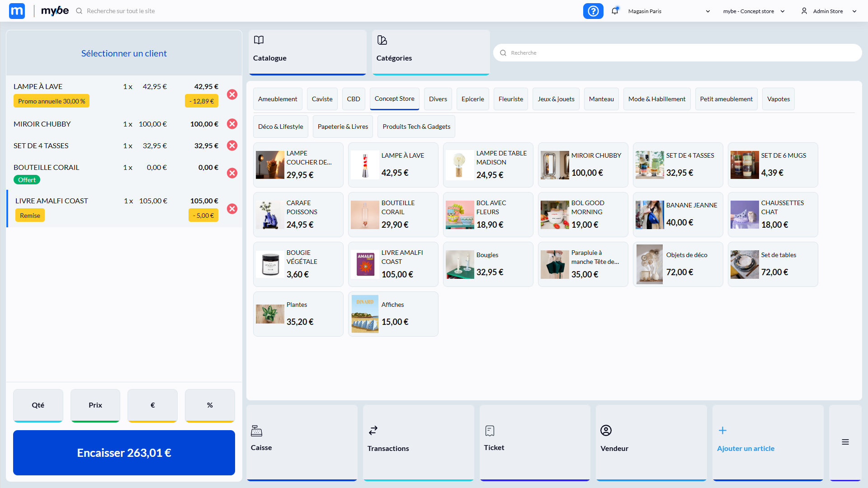Open the Admin Store user menu
868x488 pixels.
pyautogui.click(x=828, y=11)
